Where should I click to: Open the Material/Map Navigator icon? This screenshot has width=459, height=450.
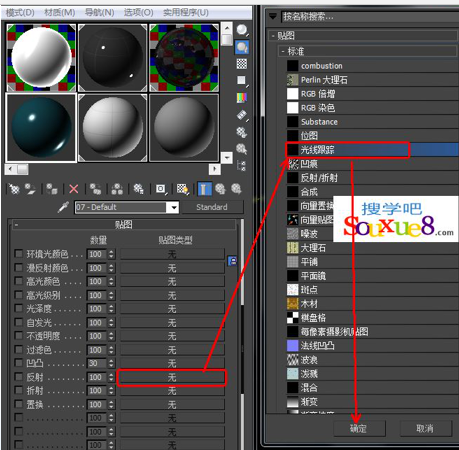coord(242,165)
